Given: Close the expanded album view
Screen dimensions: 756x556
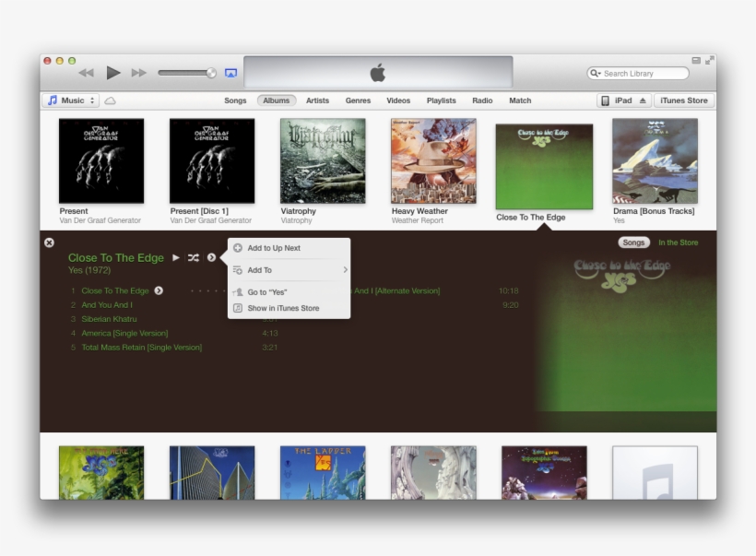Looking at the screenshot, I should [49, 243].
